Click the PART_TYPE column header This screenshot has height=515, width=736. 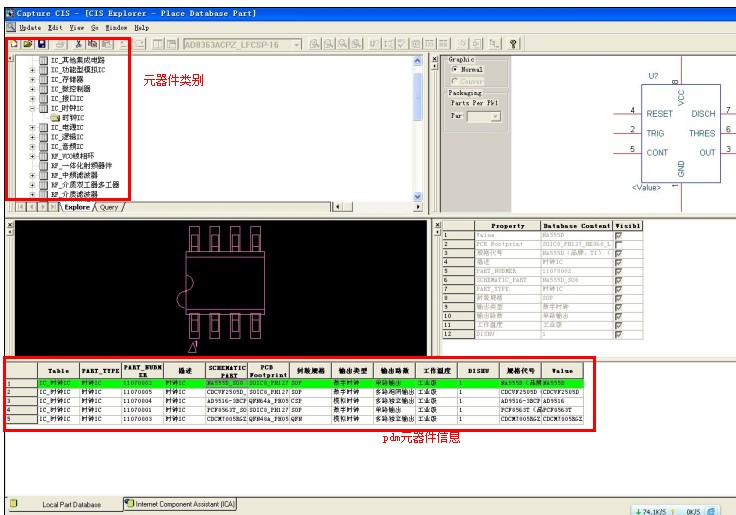tap(100, 370)
